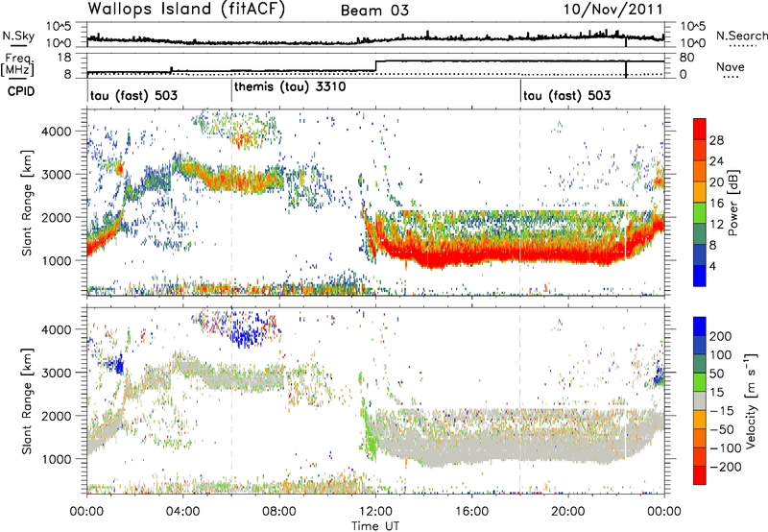Click the 'Velocity [m s-1]' colorbar label
Image resolution: width=768 pixels, height=532 pixels.
click(x=750, y=400)
